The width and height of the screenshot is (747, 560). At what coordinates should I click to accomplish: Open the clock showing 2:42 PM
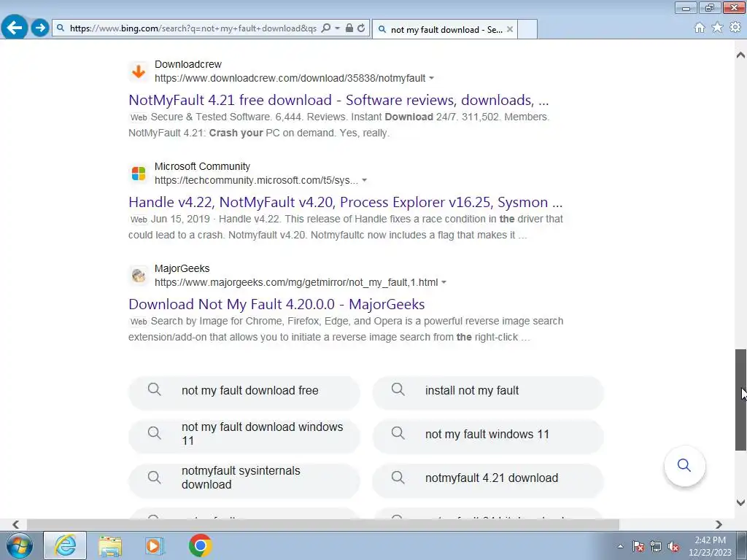(710, 546)
